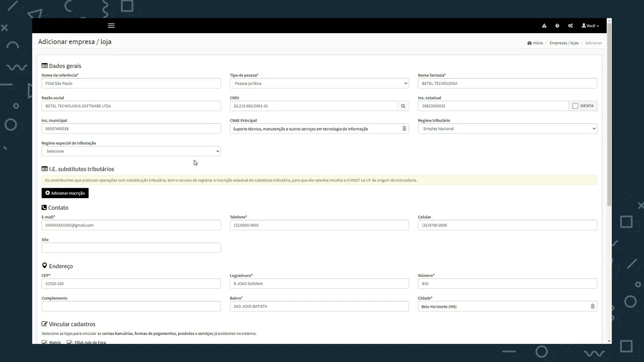Open the alerts warning icon
This screenshot has width=644, height=362.
coord(544,26)
